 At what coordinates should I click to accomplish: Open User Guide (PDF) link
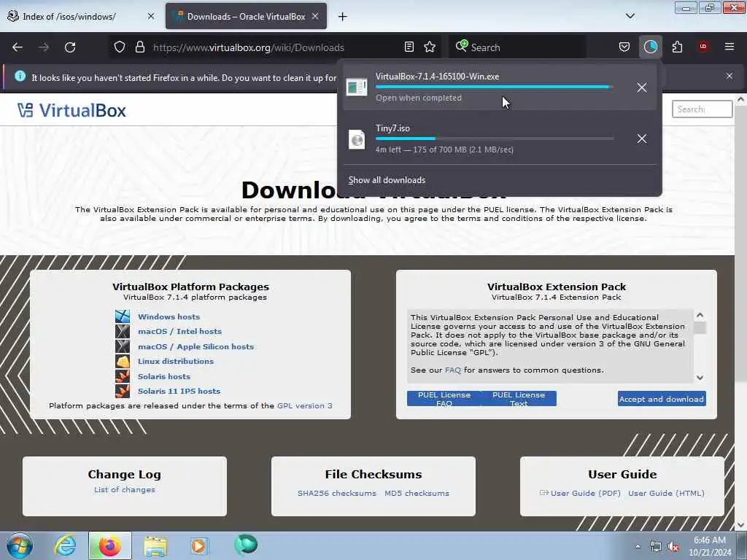586,494
